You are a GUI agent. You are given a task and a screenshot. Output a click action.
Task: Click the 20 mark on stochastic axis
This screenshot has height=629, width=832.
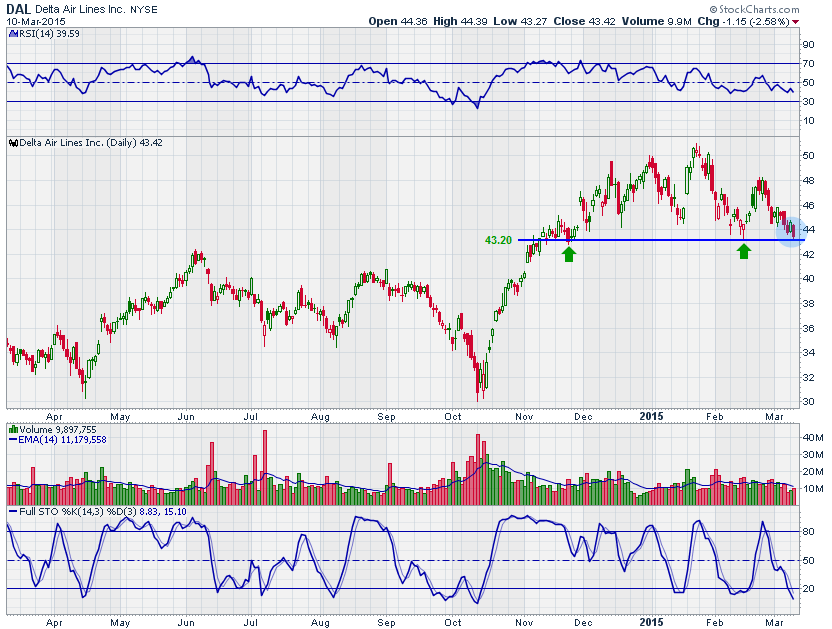(x=808, y=588)
